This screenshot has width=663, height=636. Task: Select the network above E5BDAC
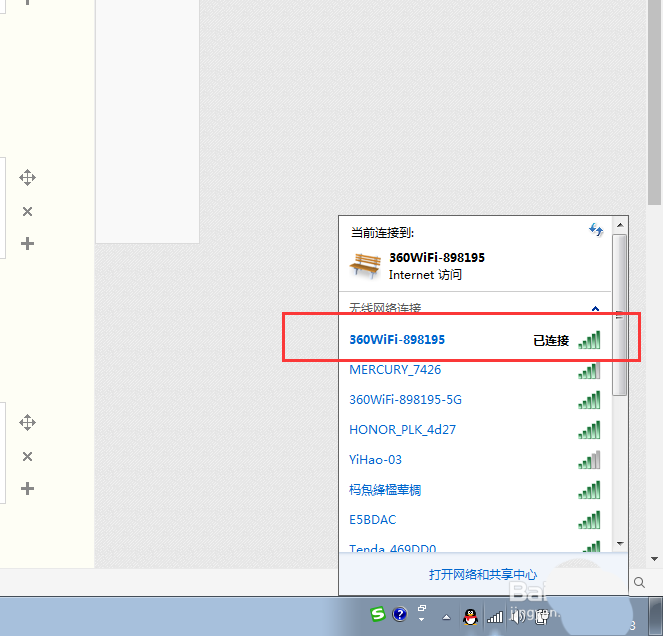pyautogui.click(x=475, y=490)
